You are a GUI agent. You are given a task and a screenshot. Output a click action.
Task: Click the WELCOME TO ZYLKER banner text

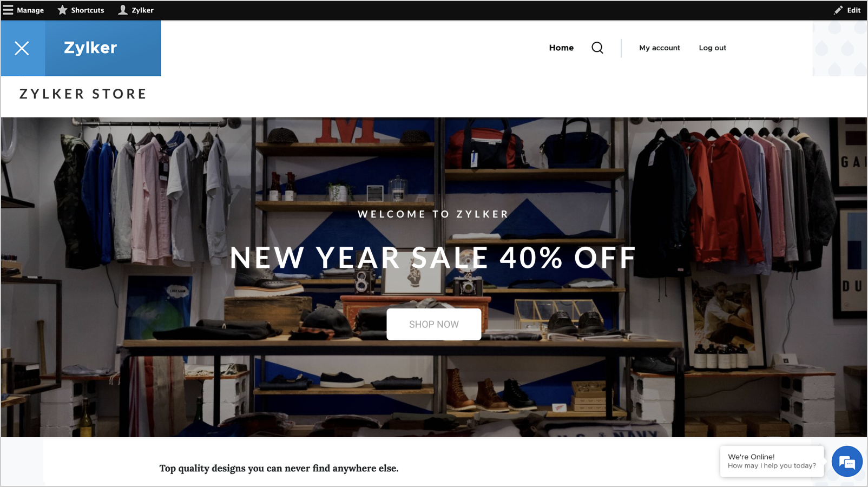pyautogui.click(x=433, y=214)
